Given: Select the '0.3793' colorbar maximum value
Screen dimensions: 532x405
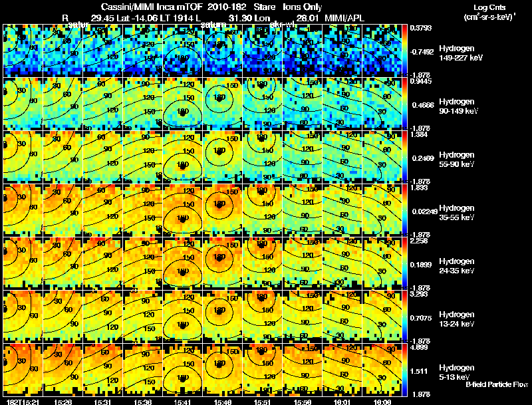Looking at the screenshot, I should pos(421,28).
